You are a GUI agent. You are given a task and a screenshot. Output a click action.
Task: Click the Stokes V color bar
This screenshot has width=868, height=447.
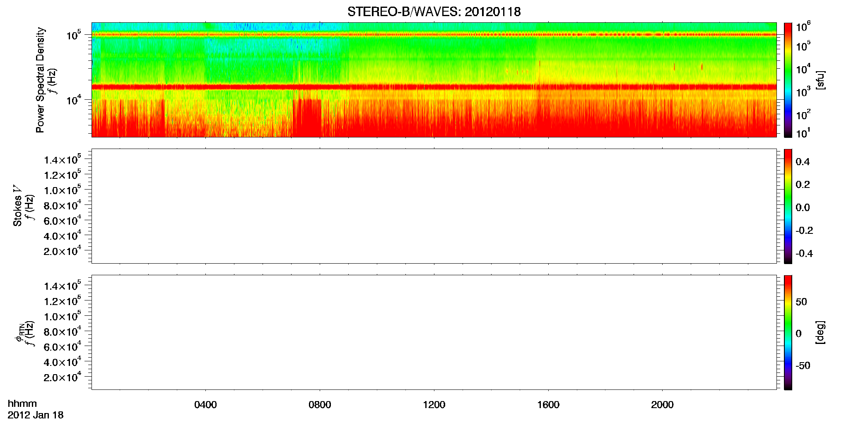[788, 206]
